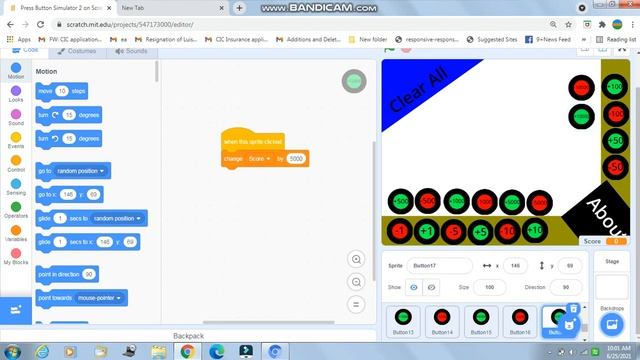Click the +1 button on stage
Screen dimensions: 640x360
(x=426, y=231)
